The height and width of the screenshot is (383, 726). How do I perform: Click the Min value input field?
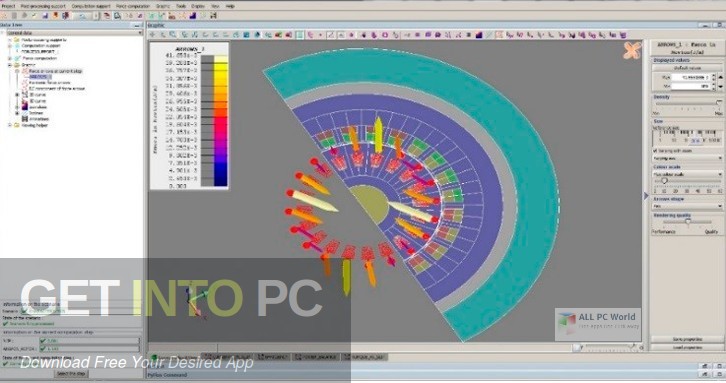(690, 86)
